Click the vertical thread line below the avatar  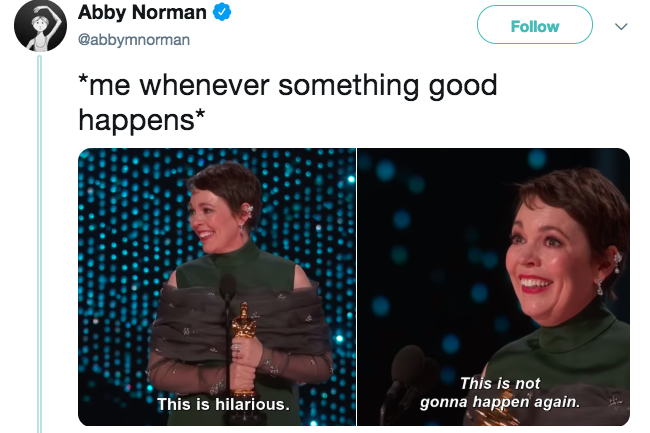tap(39, 250)
